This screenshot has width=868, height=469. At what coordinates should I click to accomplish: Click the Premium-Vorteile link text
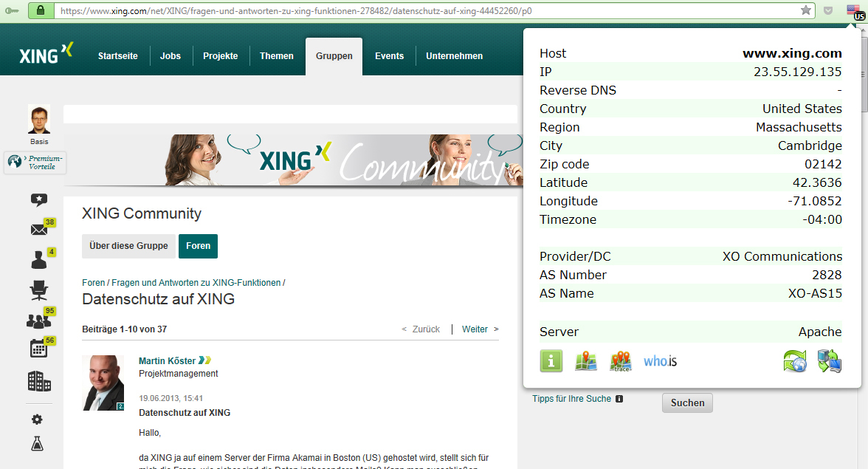click(x=46, y=162)
